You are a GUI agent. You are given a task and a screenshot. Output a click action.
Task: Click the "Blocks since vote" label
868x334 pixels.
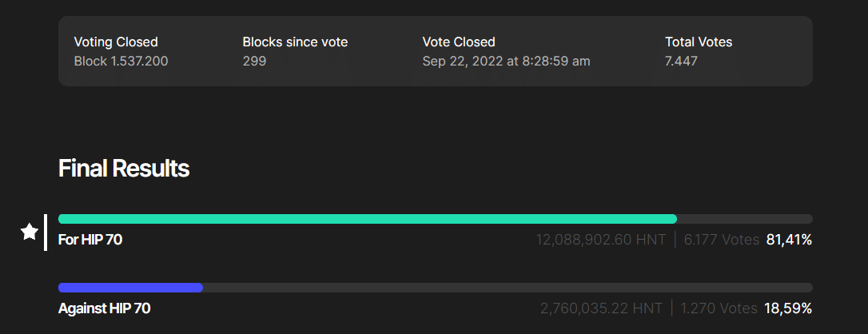[295, 42]
